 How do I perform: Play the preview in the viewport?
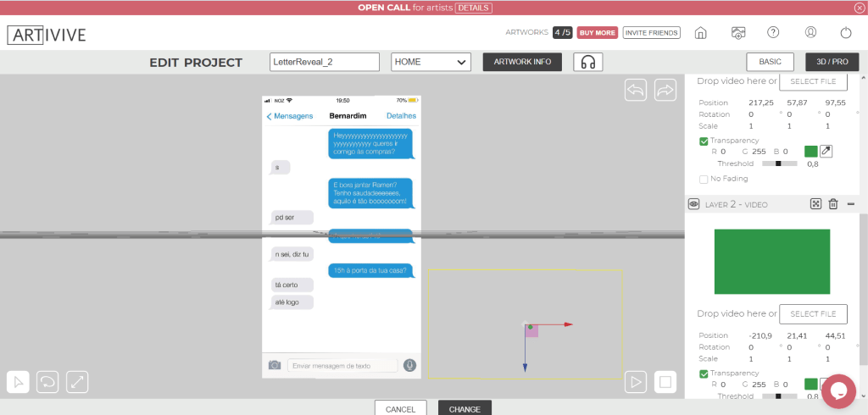coord(636,382)
